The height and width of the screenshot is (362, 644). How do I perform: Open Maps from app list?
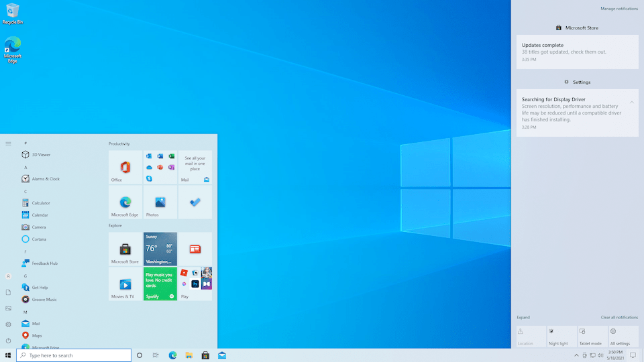(32, 336)
